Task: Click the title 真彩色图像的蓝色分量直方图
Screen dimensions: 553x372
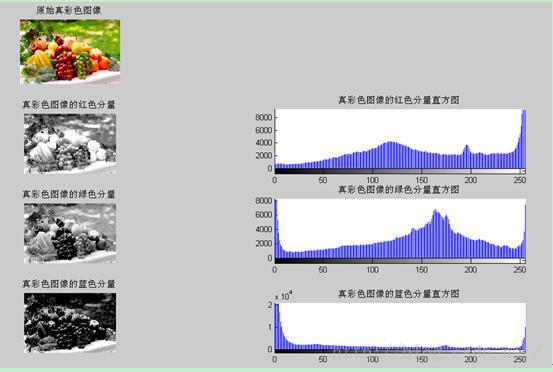Action: pos(399,293)
